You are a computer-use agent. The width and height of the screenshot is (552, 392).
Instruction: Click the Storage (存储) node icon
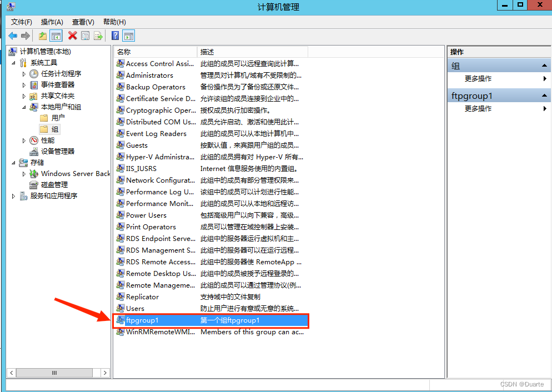[x=23, y=163]
